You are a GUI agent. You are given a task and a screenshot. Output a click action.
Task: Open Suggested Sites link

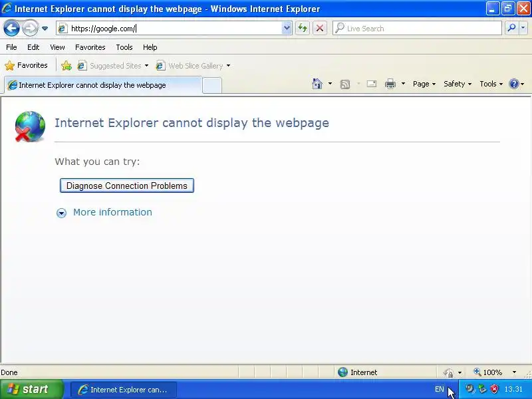click(109, 65)
